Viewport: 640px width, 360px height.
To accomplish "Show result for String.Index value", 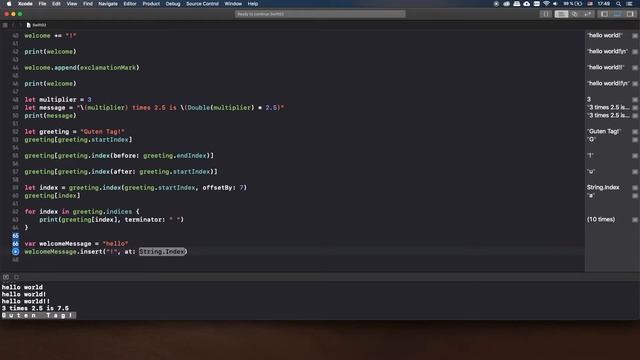I will 635,188.
